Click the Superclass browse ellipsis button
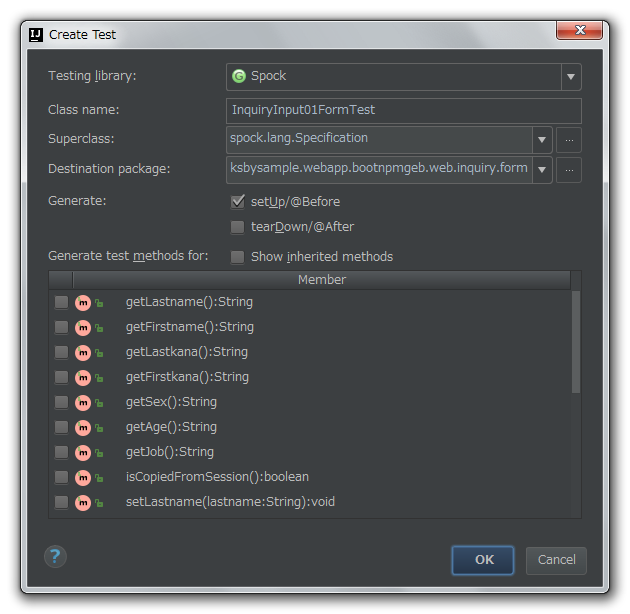The image size is (630, 614). (x=569, y=140)
